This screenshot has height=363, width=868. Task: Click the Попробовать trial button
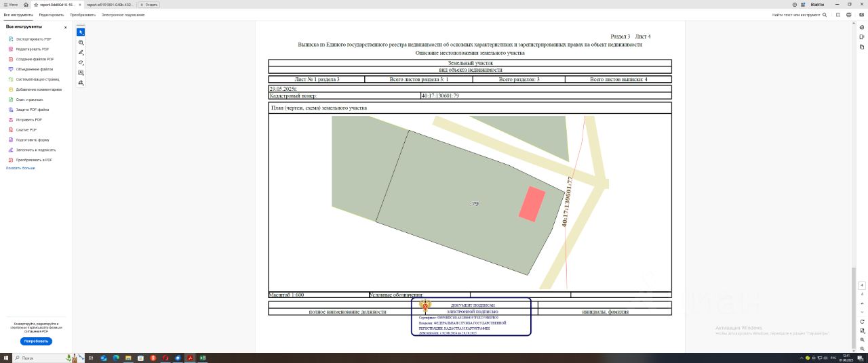pyautogui.click(x=37, y=341)
